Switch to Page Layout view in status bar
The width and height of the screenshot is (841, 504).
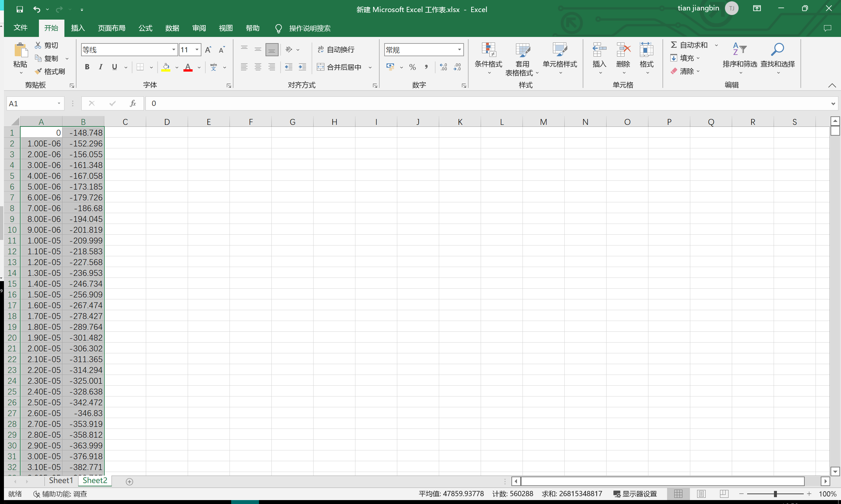click(701, 494)
